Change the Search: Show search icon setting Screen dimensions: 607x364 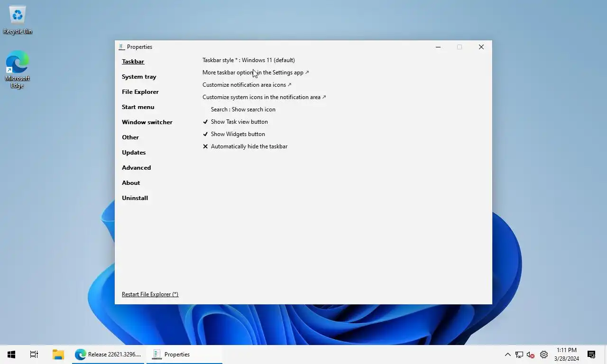[243, 109]
